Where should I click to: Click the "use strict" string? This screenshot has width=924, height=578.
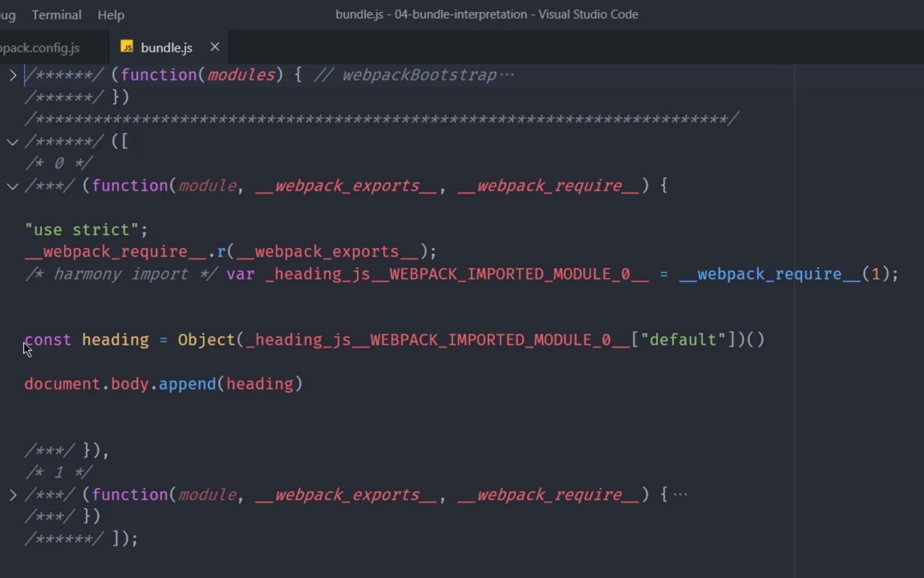(81, 230)
